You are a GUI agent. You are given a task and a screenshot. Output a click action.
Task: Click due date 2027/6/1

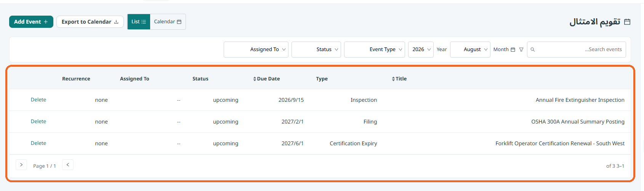(293, 143)
